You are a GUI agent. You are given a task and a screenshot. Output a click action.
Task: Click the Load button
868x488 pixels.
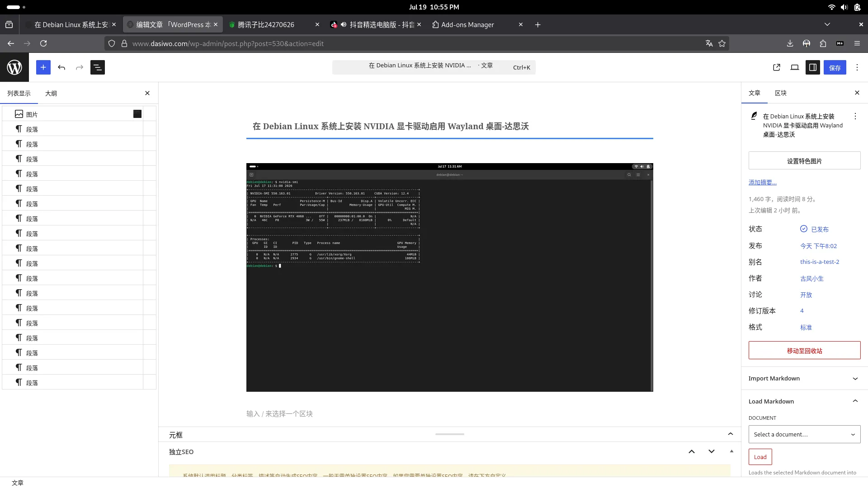[760, 457]
